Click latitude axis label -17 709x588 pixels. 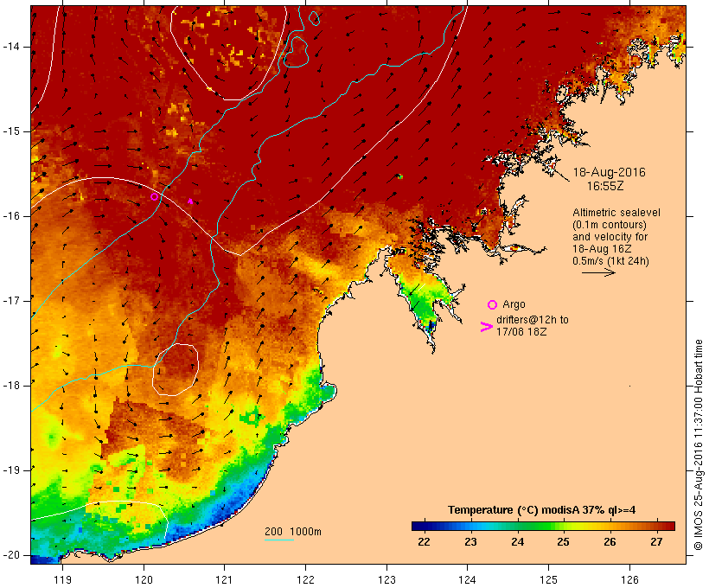pos(11,301)
